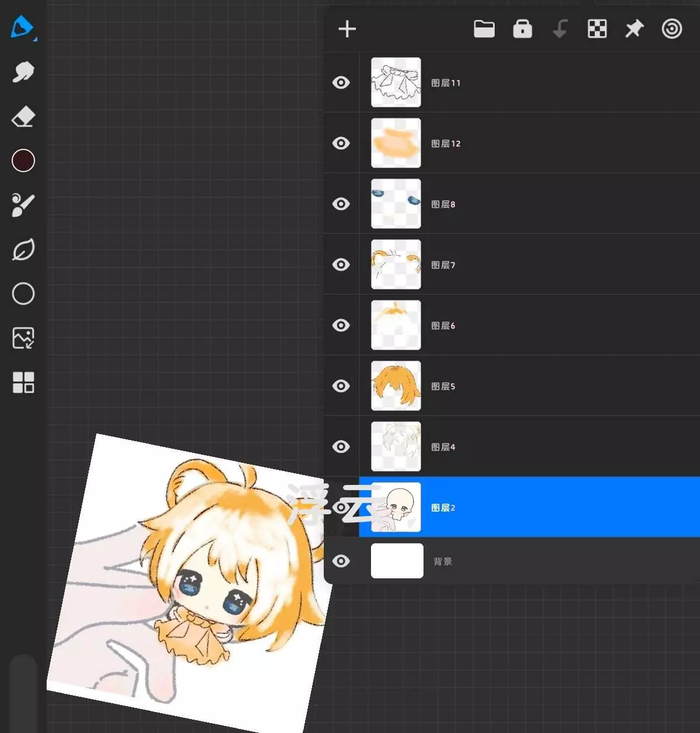Click the 图层11 layer name
700x733 pixels.
pyautogui.click(x=446, y=83)
